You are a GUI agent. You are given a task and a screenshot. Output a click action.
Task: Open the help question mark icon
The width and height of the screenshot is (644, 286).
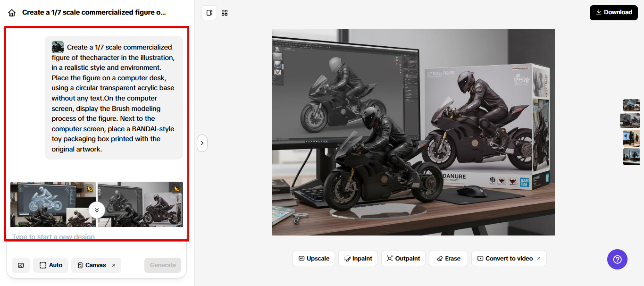point(617,259)
